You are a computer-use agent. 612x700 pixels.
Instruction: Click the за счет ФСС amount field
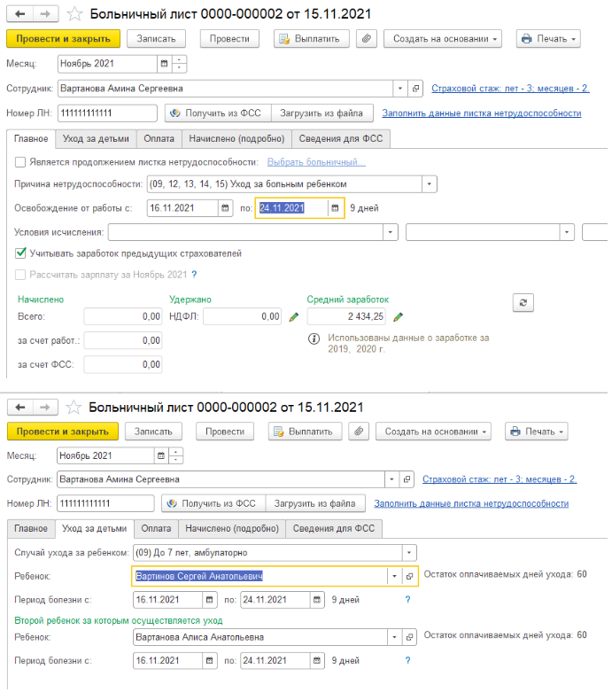122,364
